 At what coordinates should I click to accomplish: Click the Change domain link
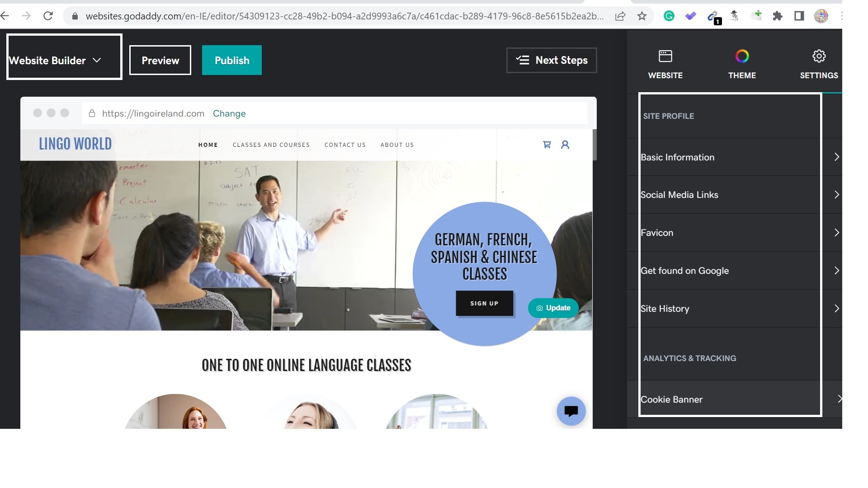pyautogui.click(x=230, y=113)
